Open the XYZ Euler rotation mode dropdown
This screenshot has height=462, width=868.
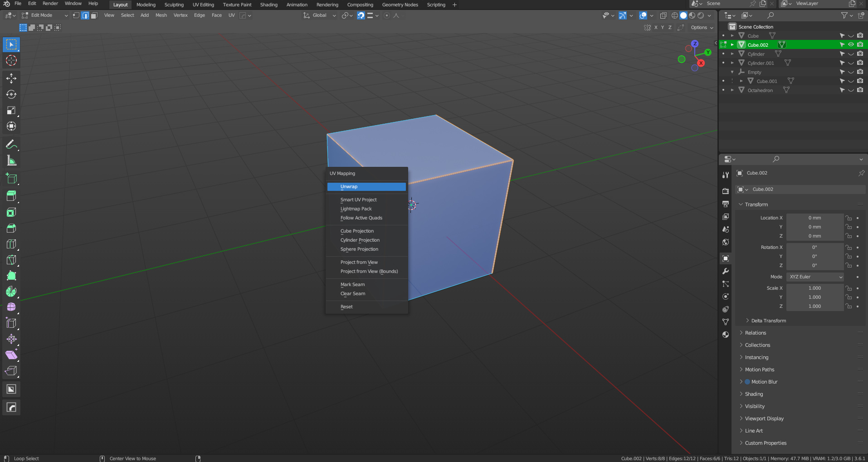[x=815, y=277]
